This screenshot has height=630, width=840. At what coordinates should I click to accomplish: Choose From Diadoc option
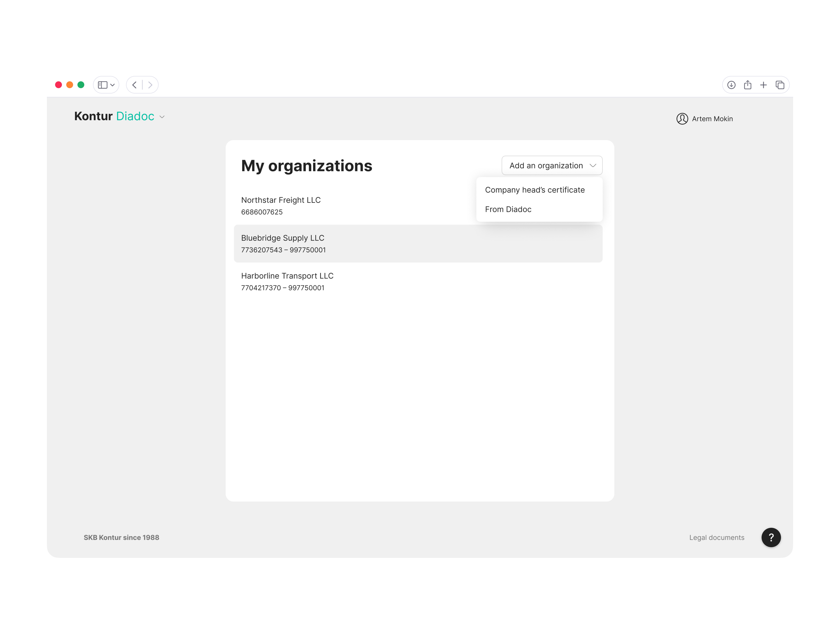point(539,209)
